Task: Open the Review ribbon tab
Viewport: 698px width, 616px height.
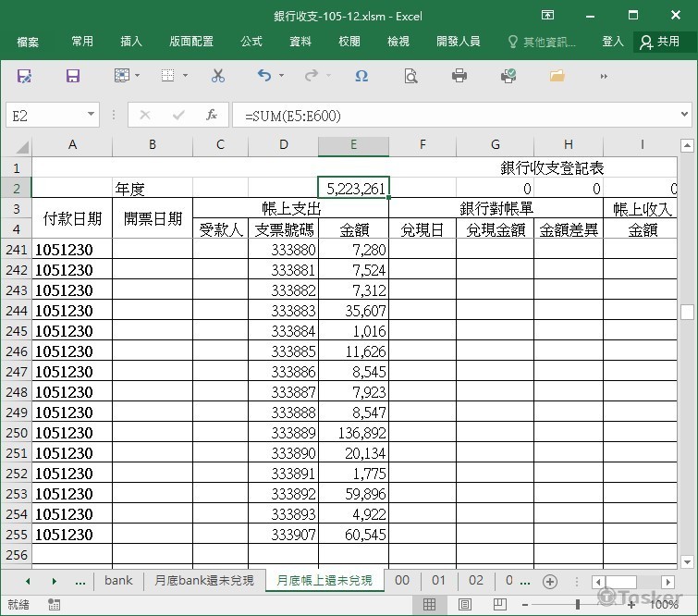Action: coord(349,42)
